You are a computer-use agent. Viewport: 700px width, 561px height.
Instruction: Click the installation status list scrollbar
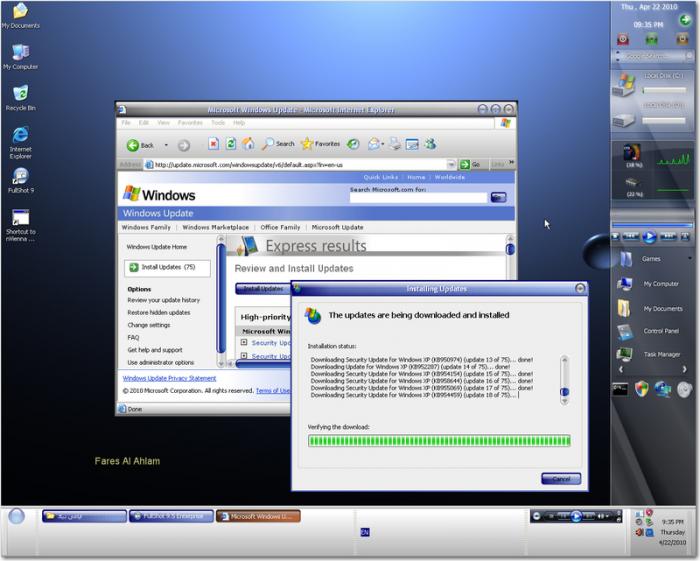564,379
